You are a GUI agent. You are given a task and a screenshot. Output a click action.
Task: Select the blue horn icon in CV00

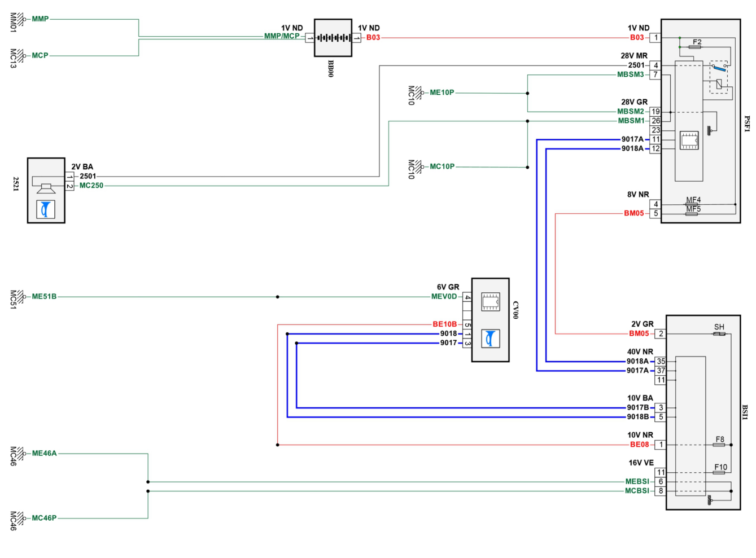point(490,339)
